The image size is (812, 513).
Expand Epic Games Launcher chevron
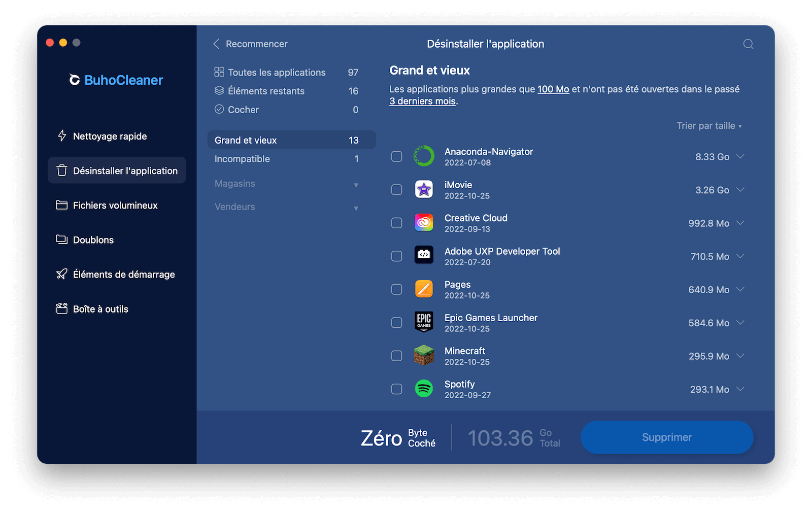click(740, 323)
